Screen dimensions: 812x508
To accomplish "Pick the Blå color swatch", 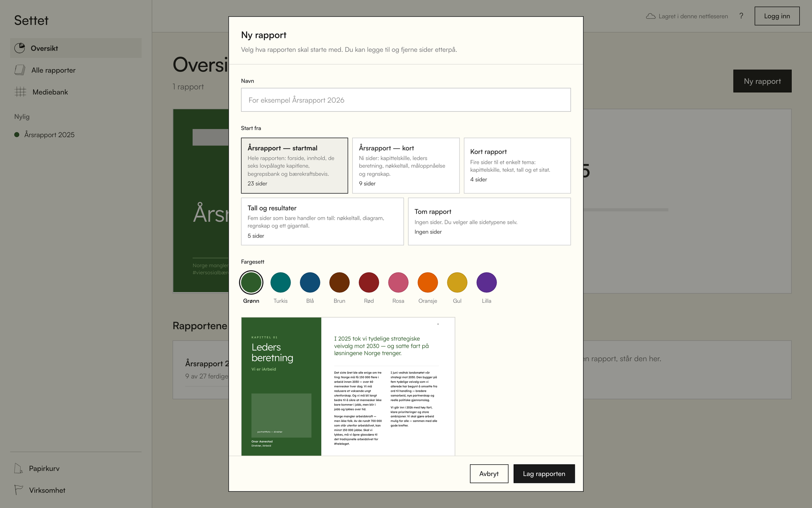I will [x=310, y=282].
